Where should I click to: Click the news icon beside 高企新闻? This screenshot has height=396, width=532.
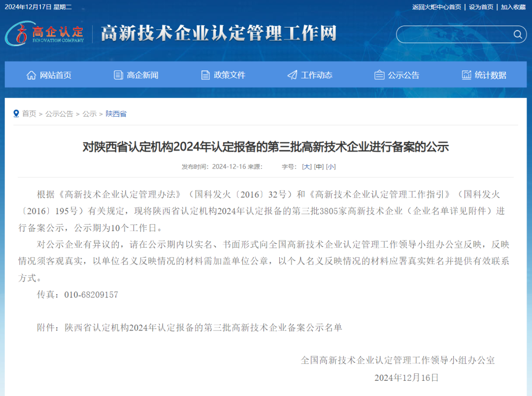118,75
